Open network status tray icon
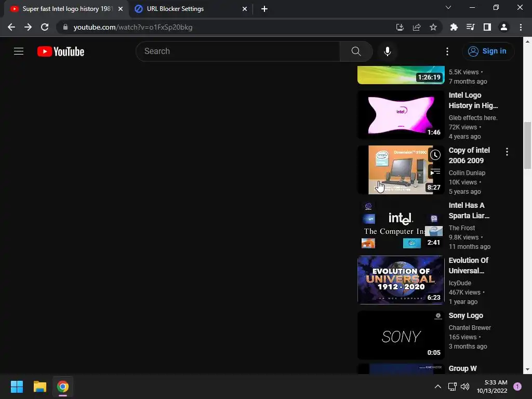 click(453, 387)
